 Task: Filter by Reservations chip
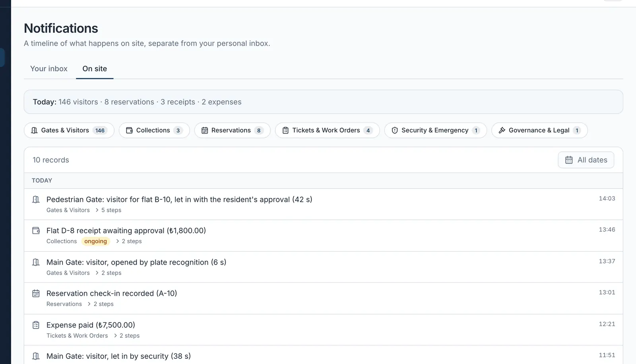tap(232, 130)
